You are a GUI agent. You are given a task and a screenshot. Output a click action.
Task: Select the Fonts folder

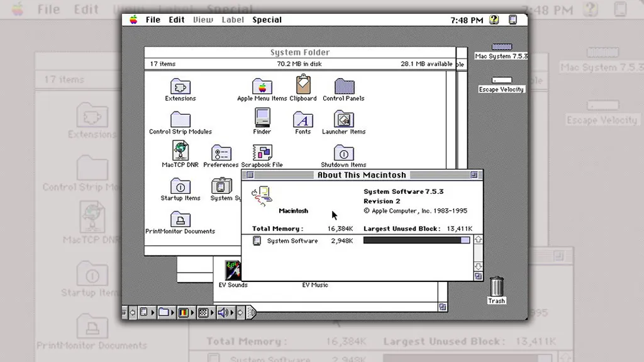click(303, 120)
